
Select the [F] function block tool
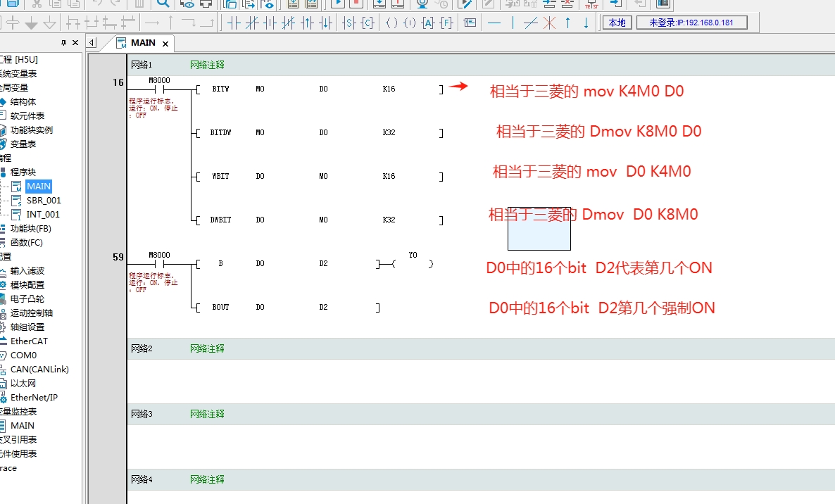click(446, 23)
